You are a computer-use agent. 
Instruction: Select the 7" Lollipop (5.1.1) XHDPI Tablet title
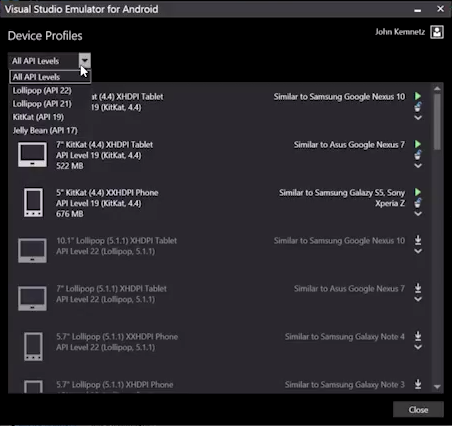[111, 289]
